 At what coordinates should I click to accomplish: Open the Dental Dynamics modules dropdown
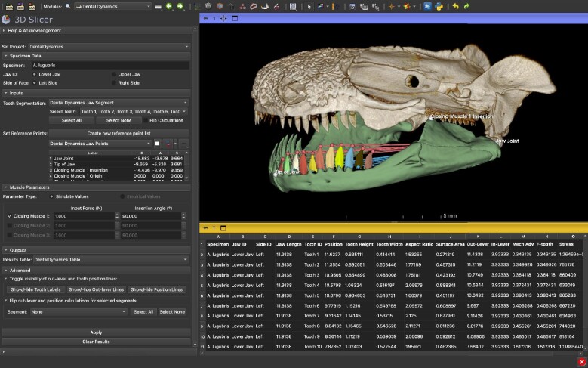tap(113, 6)
